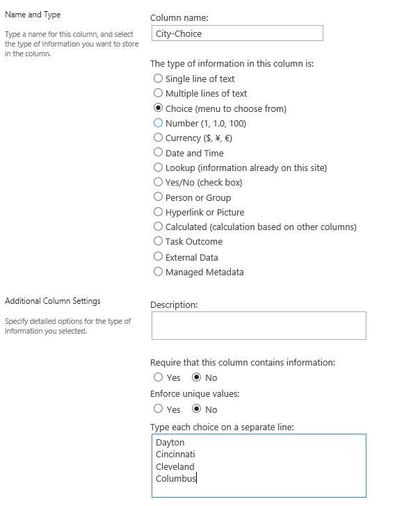Select Yes/No check box type
Screen dimensions: 420x506
point(159,182)
